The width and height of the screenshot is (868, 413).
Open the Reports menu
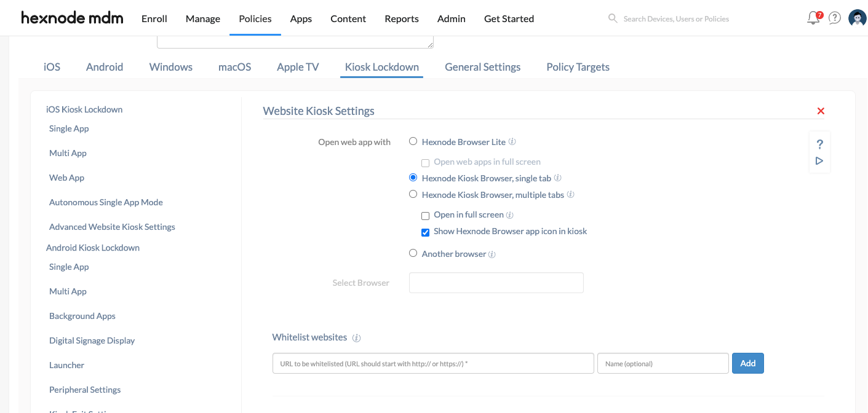point(402,18)
